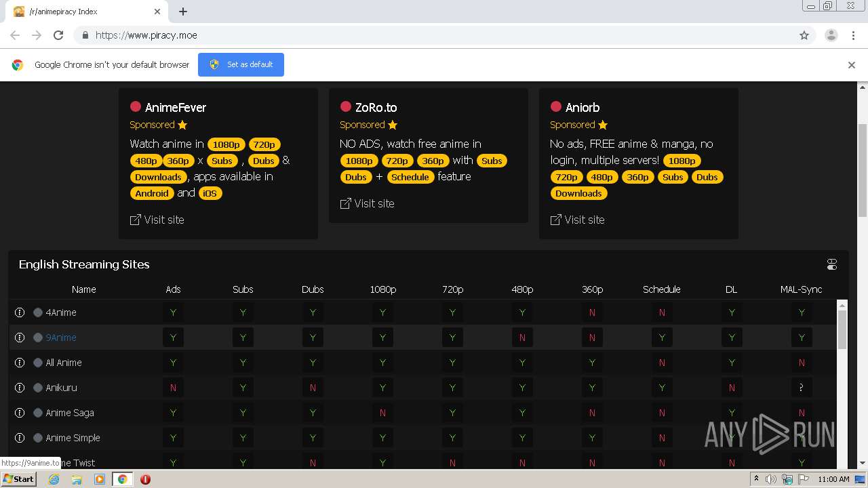
Task: Set Chrome as default browser
Action: click(241, 64)
